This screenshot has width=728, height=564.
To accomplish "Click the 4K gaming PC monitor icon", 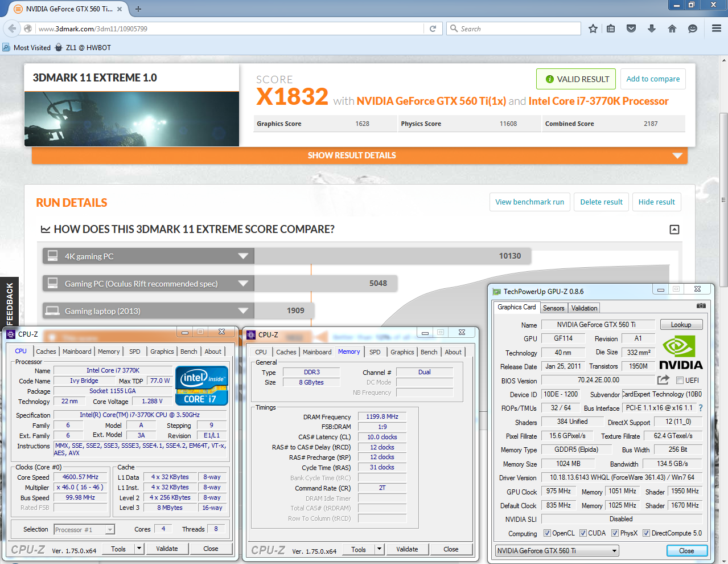I will tap(52, 256).
